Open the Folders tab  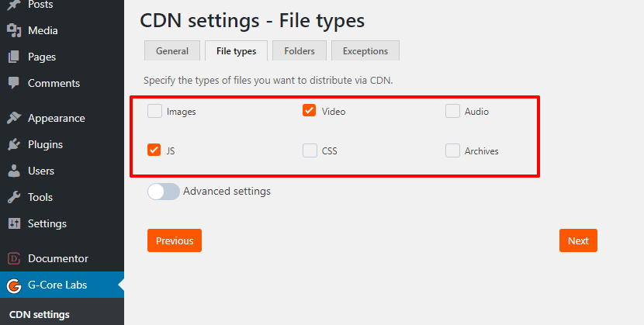point(299,51)
